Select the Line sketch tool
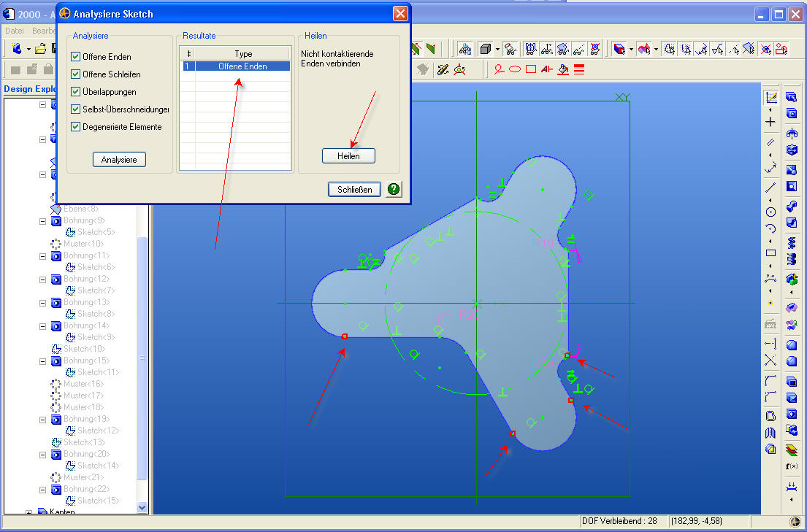807x532 pixels. 770,188
